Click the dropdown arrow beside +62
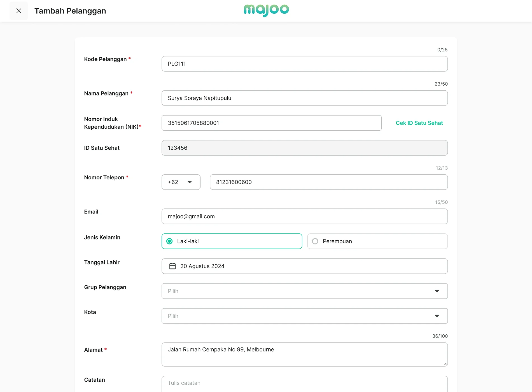532x392 pixels. click(190, 182)
